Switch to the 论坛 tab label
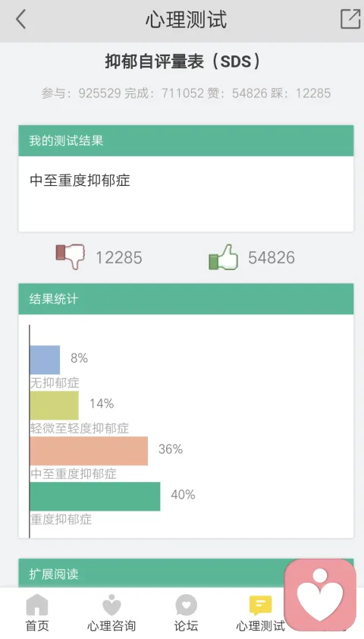The image size is (364, 639). pyautogui.click(x=186, y=625)
